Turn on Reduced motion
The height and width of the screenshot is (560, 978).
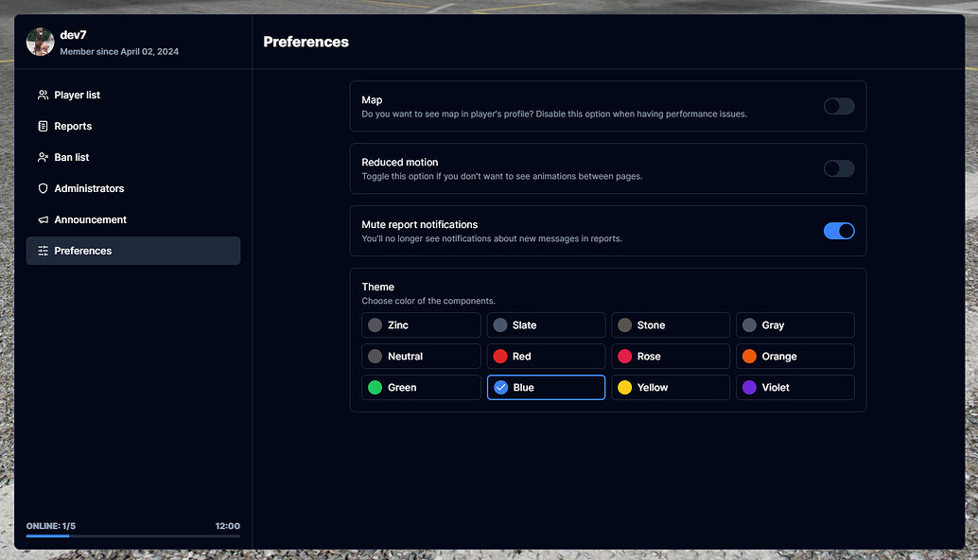coord(839,168)
